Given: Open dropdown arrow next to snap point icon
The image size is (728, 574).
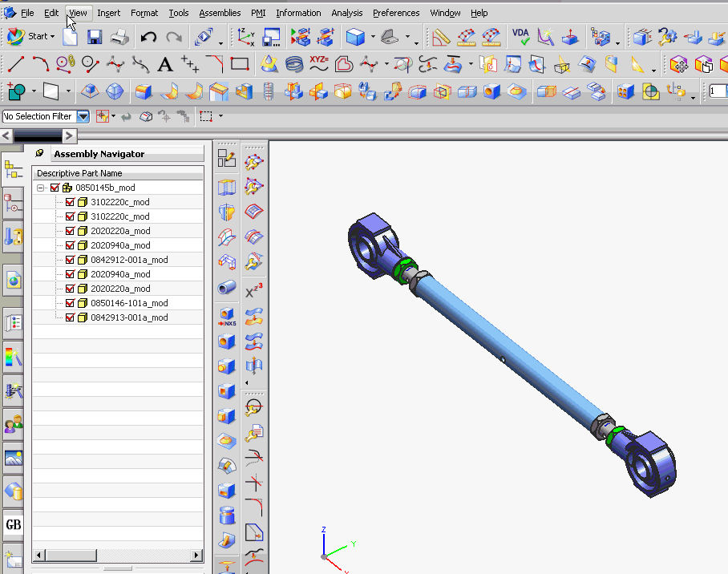Looking at the screenshot, I should pos(113,115).
